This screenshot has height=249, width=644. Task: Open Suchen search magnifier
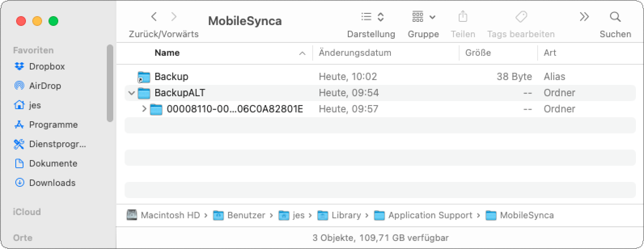[615, 17]
